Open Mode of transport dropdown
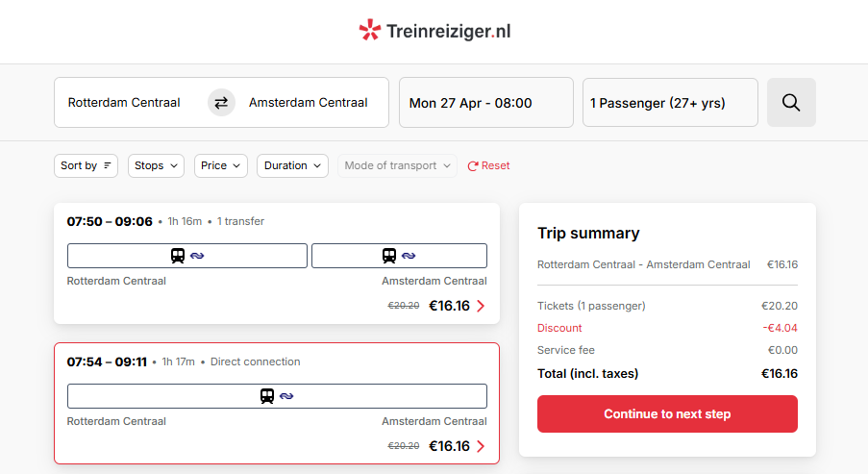Screen dimensions: 868x474 pyautogui.click(x=397, y=165)
